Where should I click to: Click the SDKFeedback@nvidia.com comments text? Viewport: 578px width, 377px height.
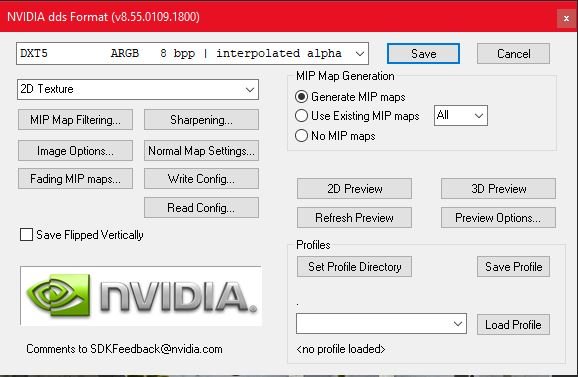[x=124, y=349]
